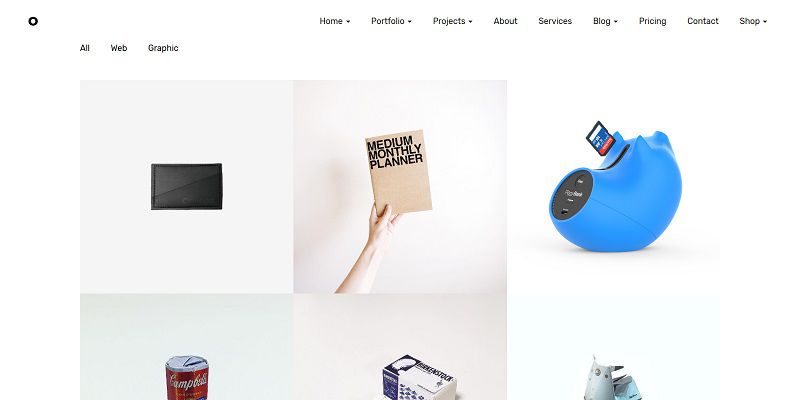Image resolution: width=800 pixels, height=400 pixels.
Task: Click the circular site logo icon
Action: tap(33, 21)
